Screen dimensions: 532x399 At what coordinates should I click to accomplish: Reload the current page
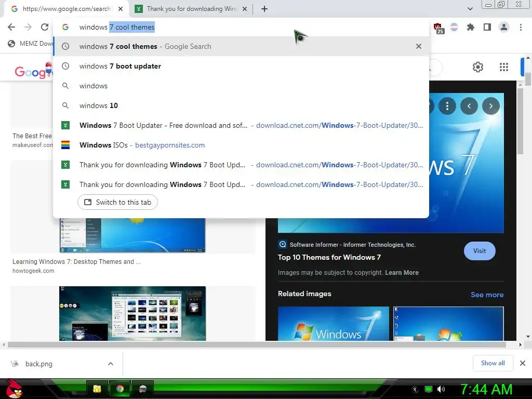[45, 27]
